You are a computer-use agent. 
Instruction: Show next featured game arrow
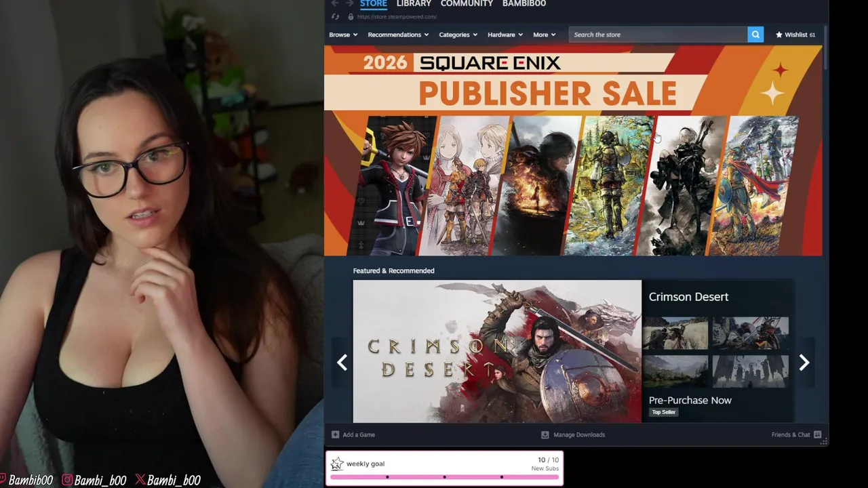pos(804,363)
